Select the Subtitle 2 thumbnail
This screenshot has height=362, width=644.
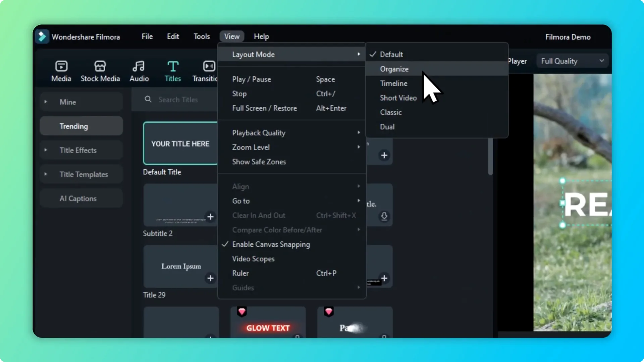tap(181, 205)
